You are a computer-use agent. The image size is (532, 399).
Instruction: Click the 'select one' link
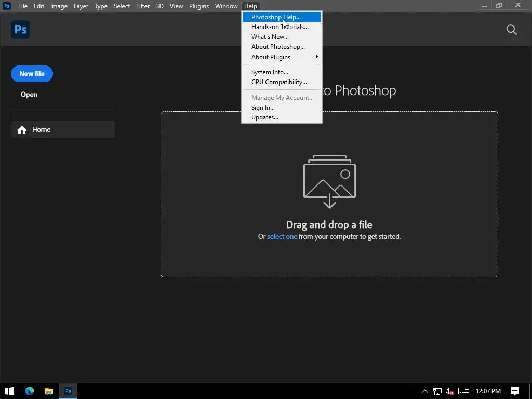(282, 236)
